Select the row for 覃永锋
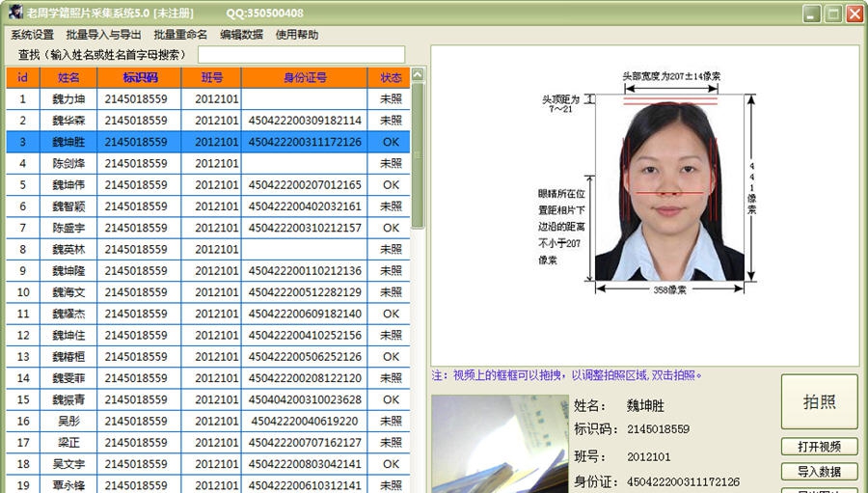 (208, 485)
